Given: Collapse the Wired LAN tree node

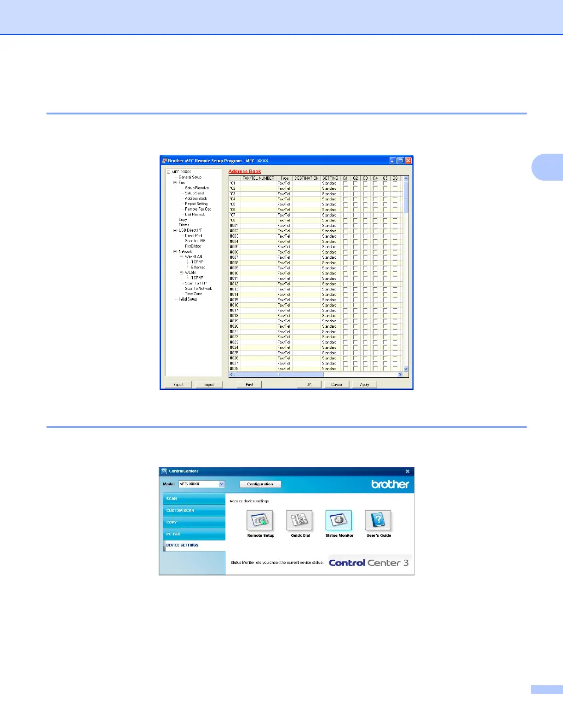Looking at the screenshot, I should 182,257.
